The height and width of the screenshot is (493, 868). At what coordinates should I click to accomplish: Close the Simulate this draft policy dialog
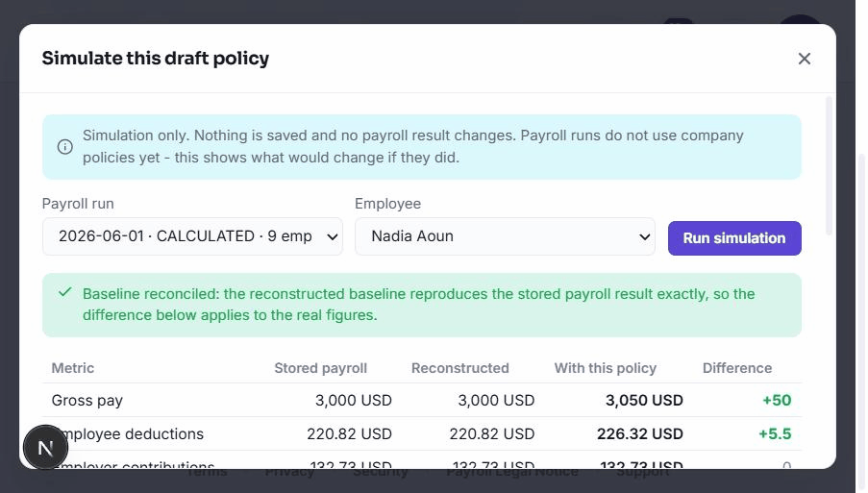[804, 59]
